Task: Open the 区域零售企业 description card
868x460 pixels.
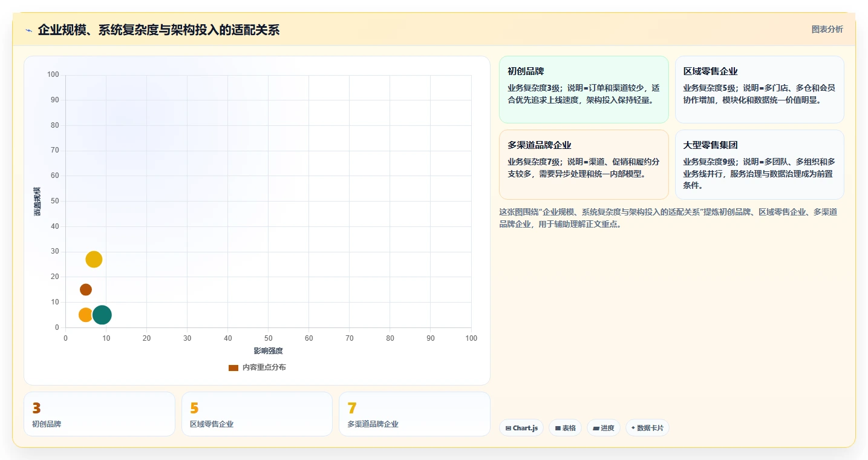Action: 759,90
